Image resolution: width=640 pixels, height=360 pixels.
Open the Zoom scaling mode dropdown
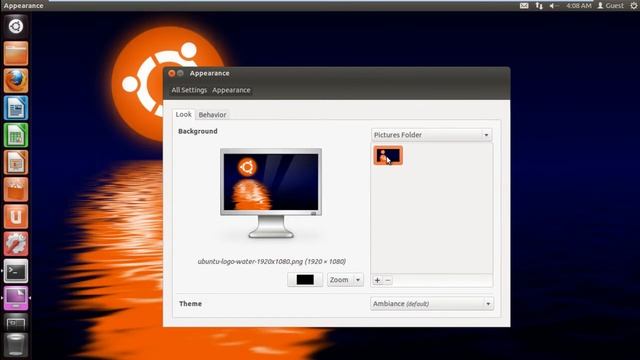pos(345,280)
